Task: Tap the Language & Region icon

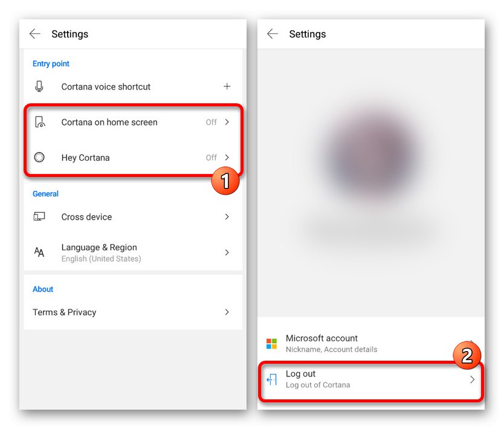Action: click(39, 253)
